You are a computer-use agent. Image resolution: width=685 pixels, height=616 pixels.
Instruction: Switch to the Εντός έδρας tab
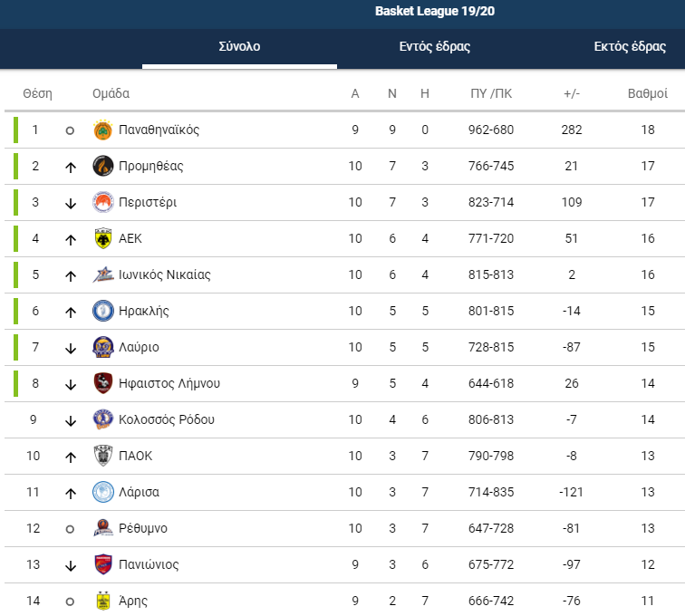(435, 46)
